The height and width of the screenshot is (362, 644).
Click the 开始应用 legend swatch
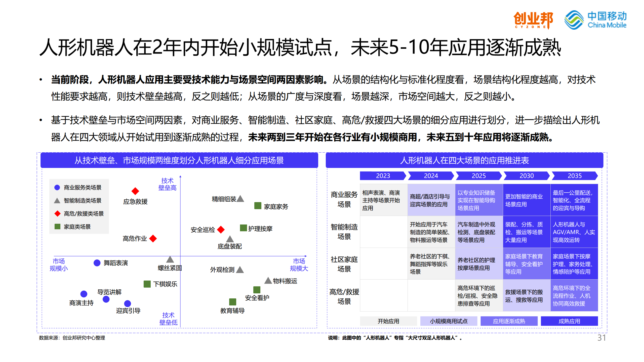388,321
